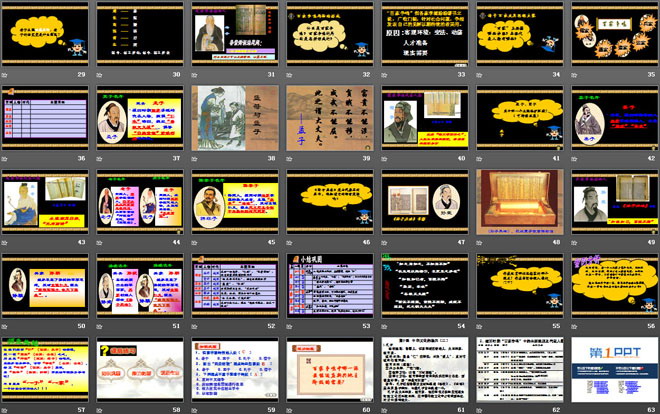The width and height of the screenshot is (660, 414).
Task: Click the animation star icon under slide 51
Action: click(x=99, y=326)
